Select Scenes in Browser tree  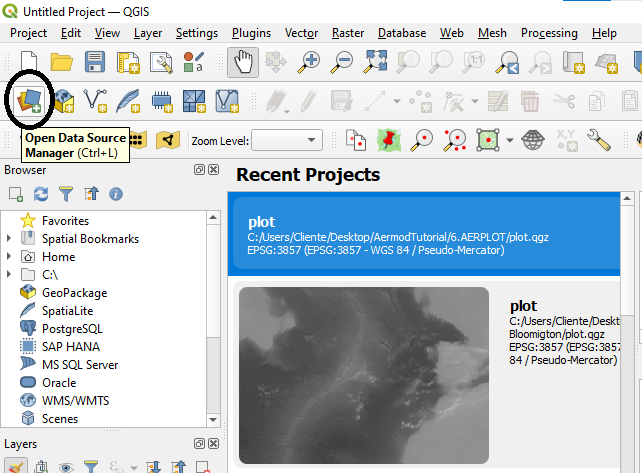pyautogui.click(x=60, y=419)
